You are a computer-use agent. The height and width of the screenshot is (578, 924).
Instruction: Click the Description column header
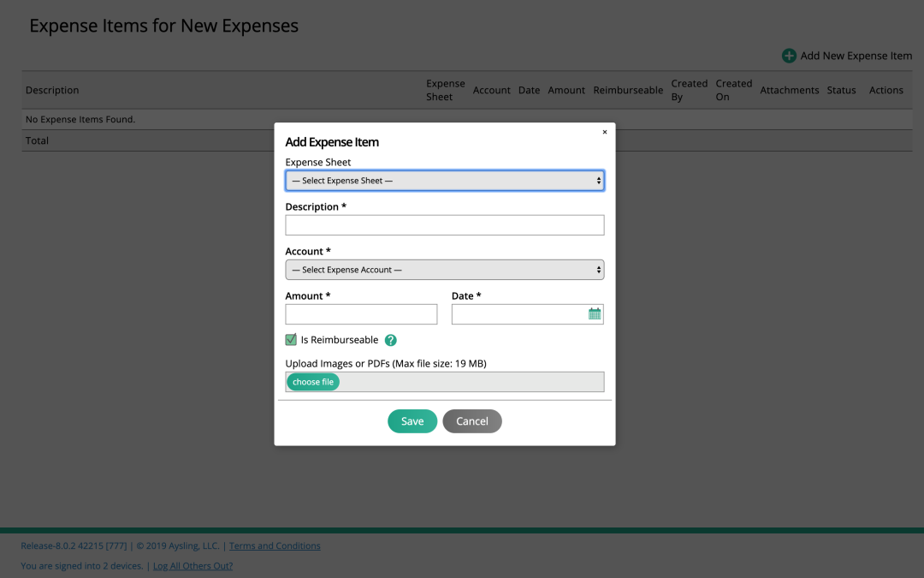[52, 90]
